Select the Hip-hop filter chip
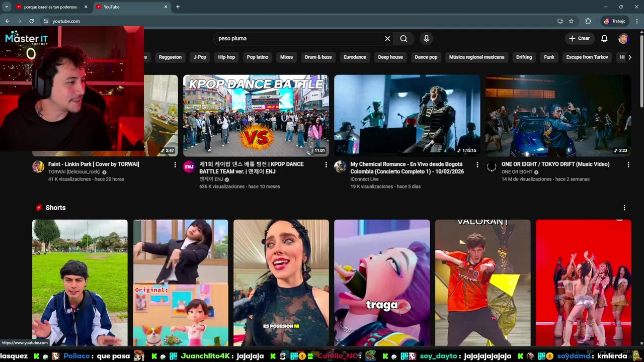 coord(226,57)
